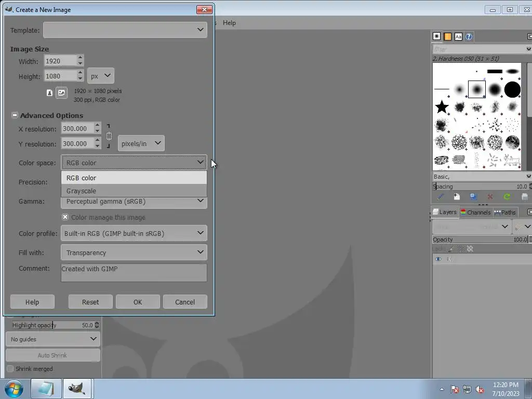
Task: Click the notepad taskbar icon
Action: tap(46, 389)
